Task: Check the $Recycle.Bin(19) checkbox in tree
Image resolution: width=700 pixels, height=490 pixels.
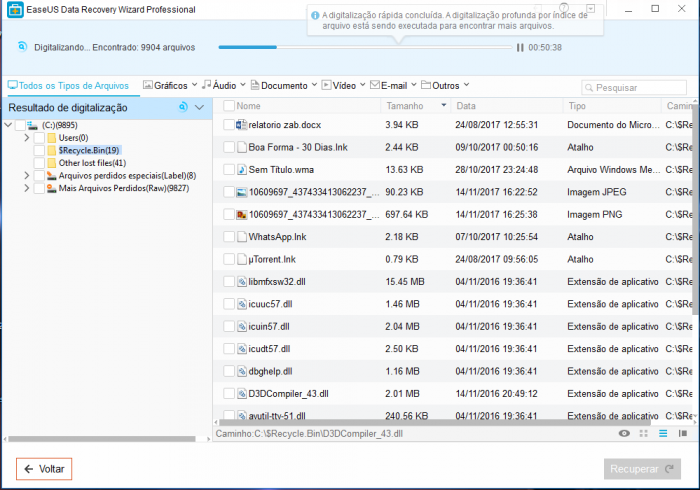Action: 39,150
